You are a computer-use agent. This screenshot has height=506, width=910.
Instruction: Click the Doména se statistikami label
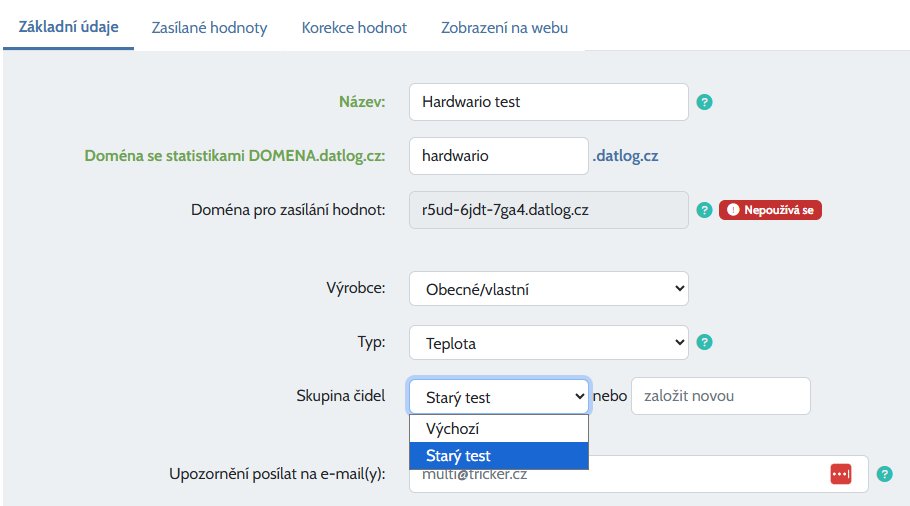[234, 156]
